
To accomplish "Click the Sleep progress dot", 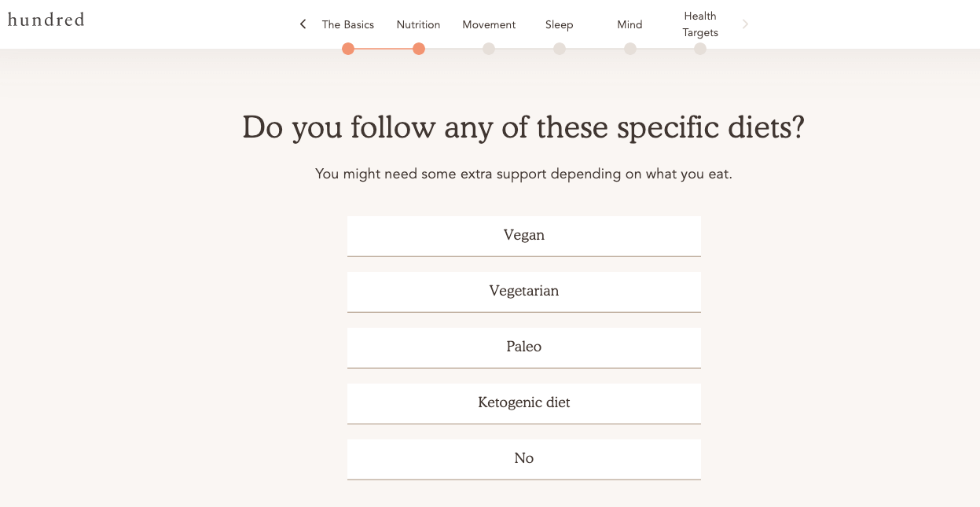I will [x=560, y=49].
